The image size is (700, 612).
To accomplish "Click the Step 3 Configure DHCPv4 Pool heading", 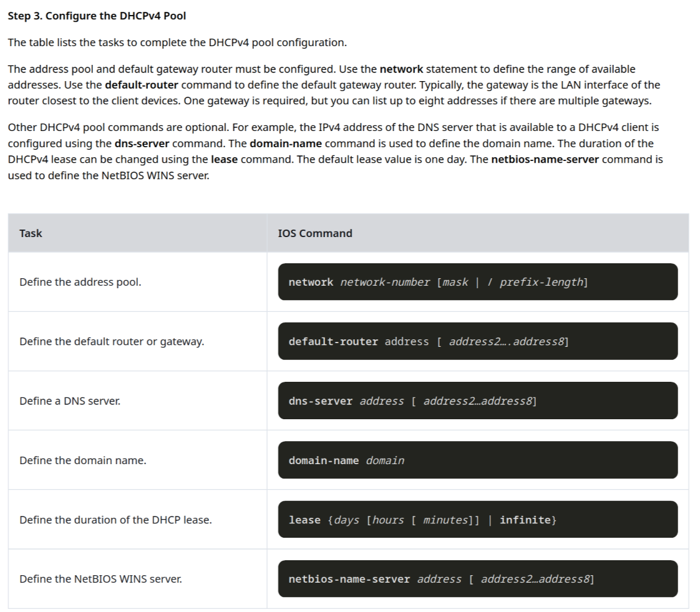I will tap(97, 16).
